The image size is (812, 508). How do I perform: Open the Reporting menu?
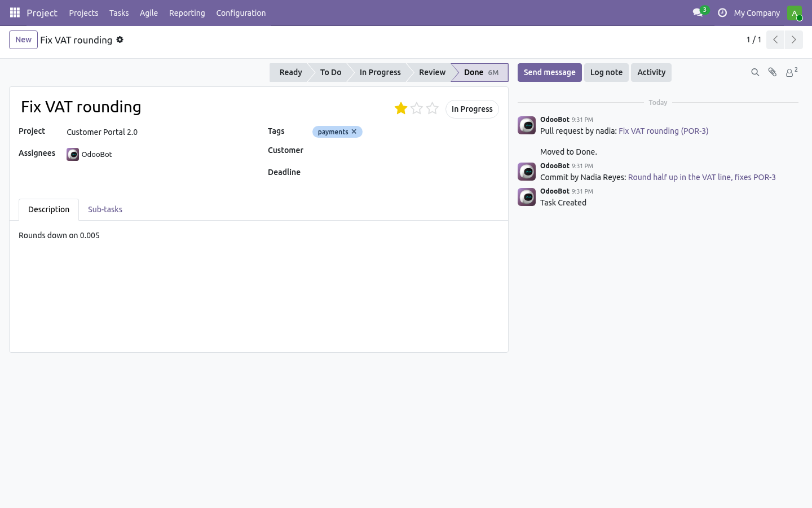pyautogui.click(x=187, y=13)
